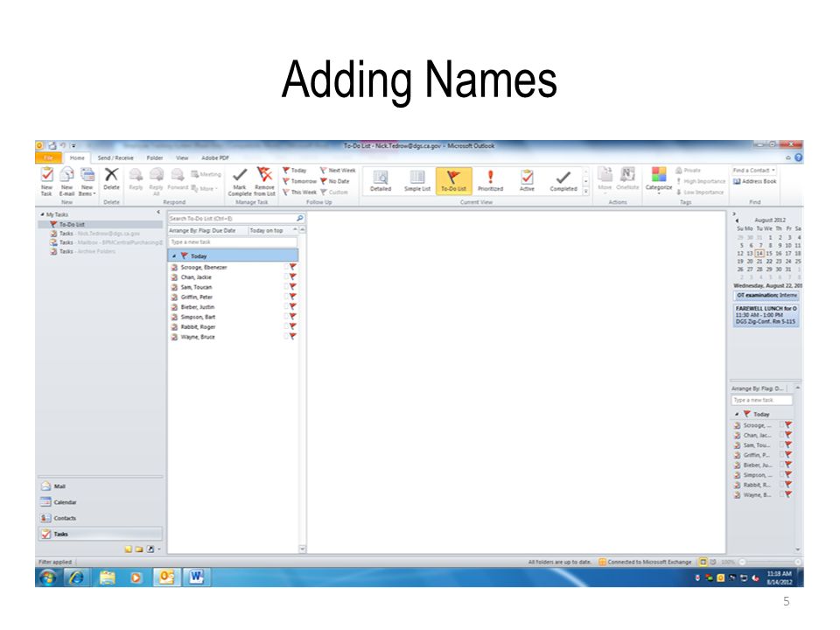Image resolution: width=840 pixels, height=630 pixels.
Task: Open Address Book
Action: click(x=754, y=182)
